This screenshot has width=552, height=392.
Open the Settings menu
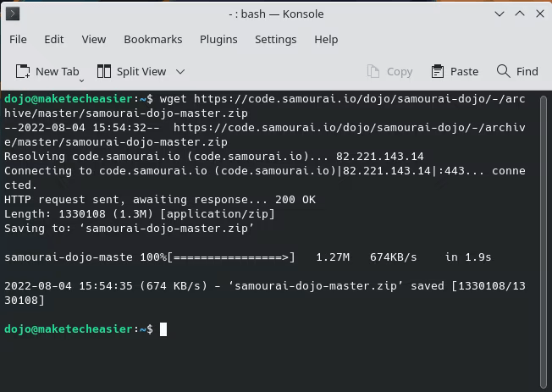(x=276, y=40)
